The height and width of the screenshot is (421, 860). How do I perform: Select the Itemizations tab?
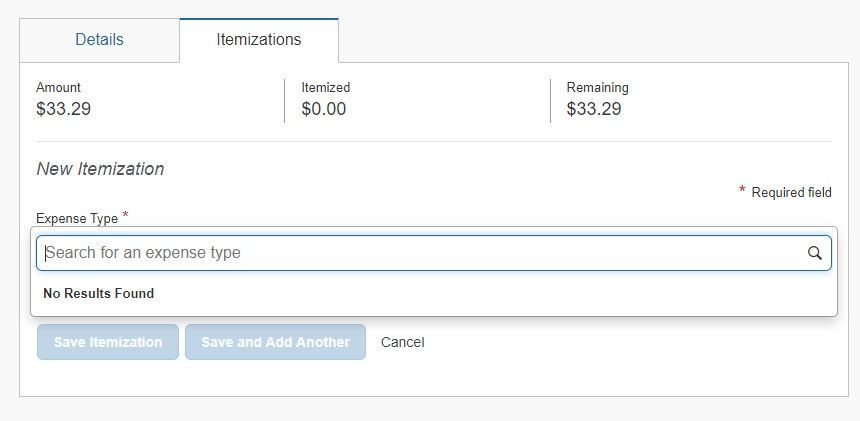pos(259,40)
